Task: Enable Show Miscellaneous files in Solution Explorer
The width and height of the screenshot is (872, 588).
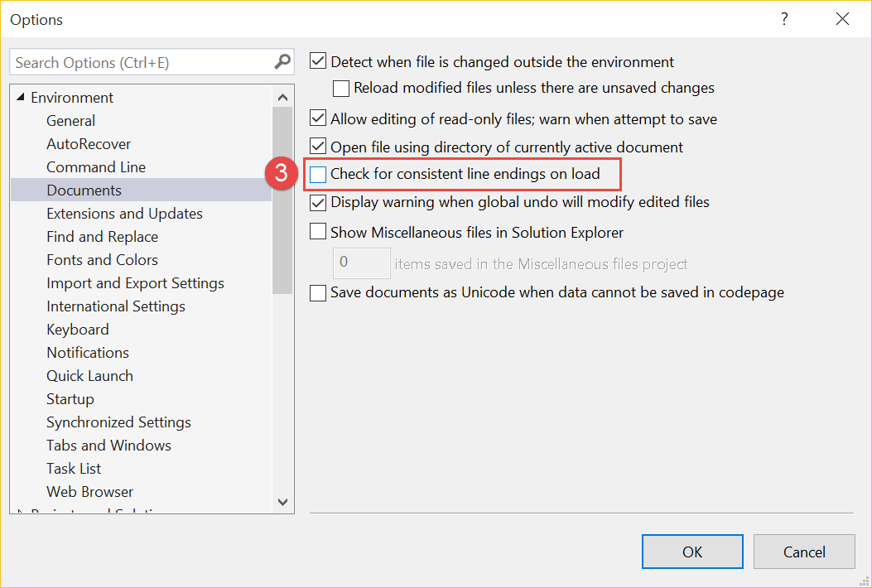Action: 317,231
